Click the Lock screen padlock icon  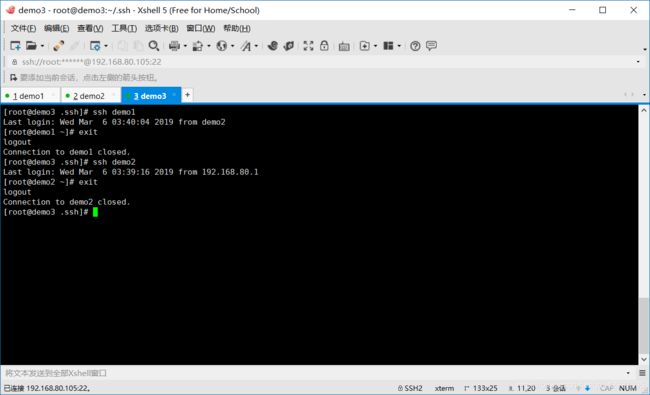[324, 46]
